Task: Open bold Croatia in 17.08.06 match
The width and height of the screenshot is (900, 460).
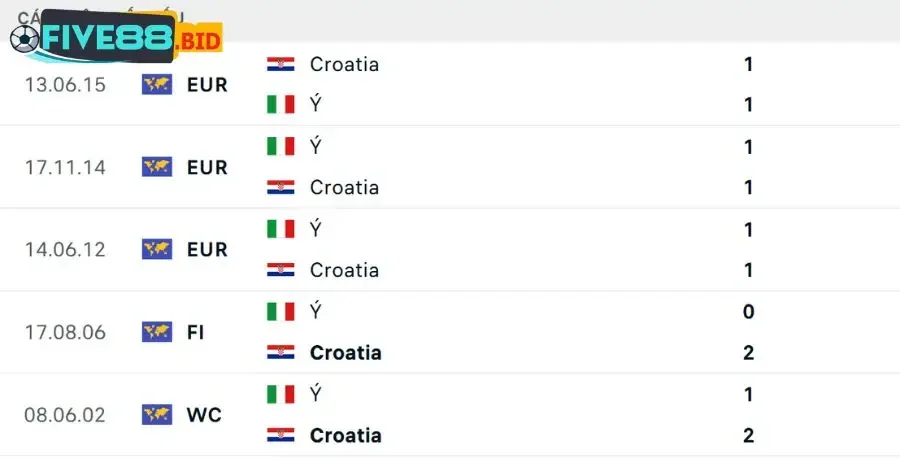Action: point(346,352)
